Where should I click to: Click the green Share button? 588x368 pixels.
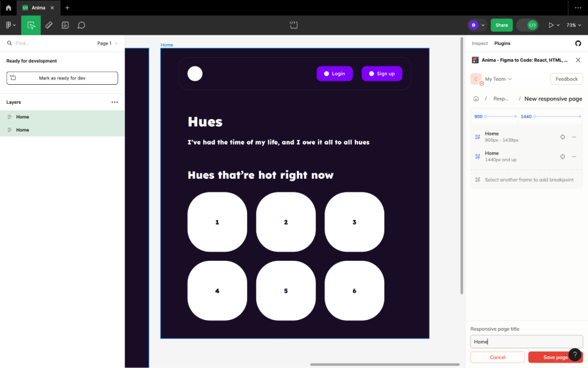click(501, 25)
